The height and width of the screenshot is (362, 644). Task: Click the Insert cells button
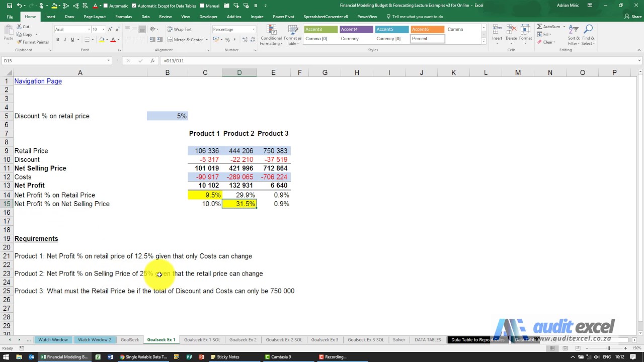coord(497,35)
